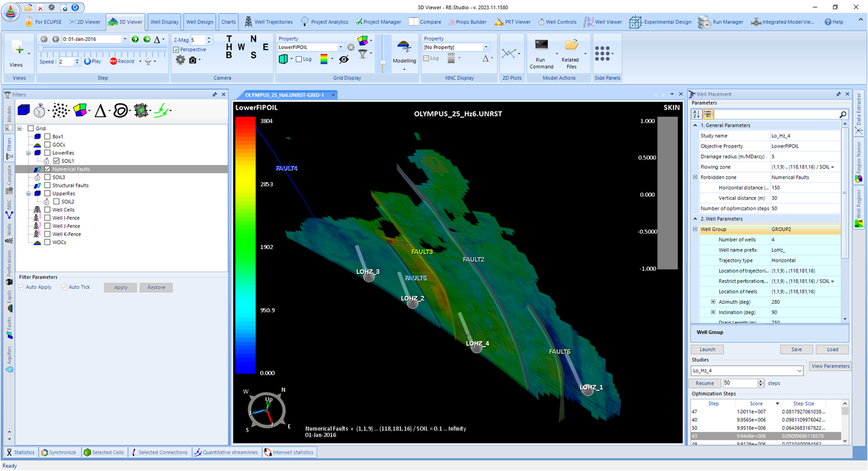Switch to the 2D Viewer tab
Screen dimensions: 868x471
click(86, 21)
